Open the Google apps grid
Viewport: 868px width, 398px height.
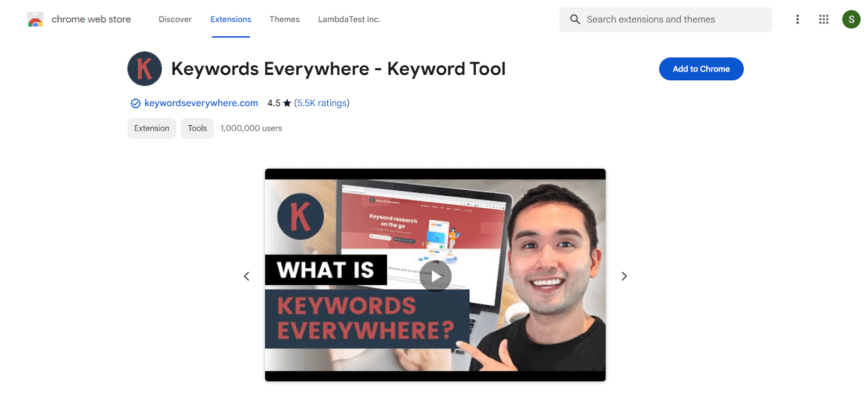click(x=824, y=20)
